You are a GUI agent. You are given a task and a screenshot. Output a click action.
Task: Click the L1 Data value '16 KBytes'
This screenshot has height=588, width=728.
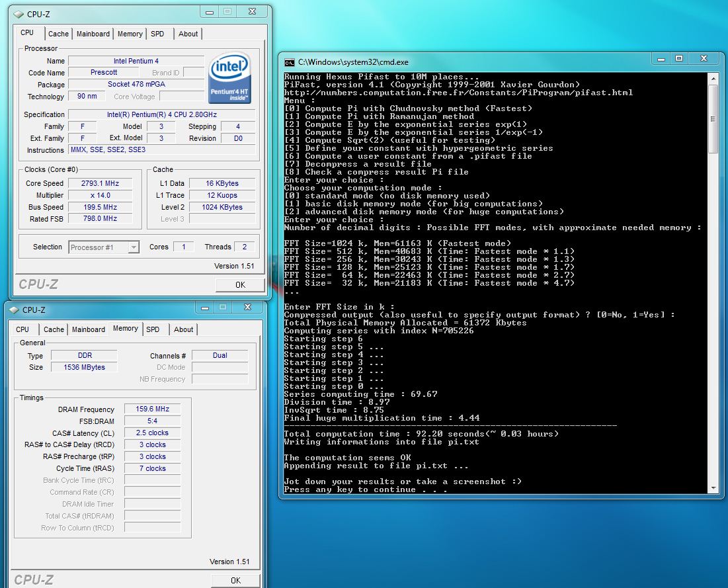tap(222, 183)
